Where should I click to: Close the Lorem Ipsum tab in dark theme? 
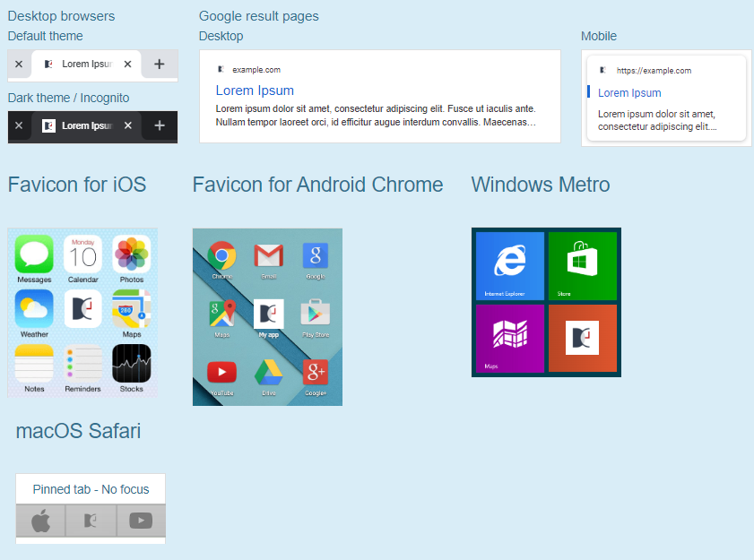tap(128, 126)
